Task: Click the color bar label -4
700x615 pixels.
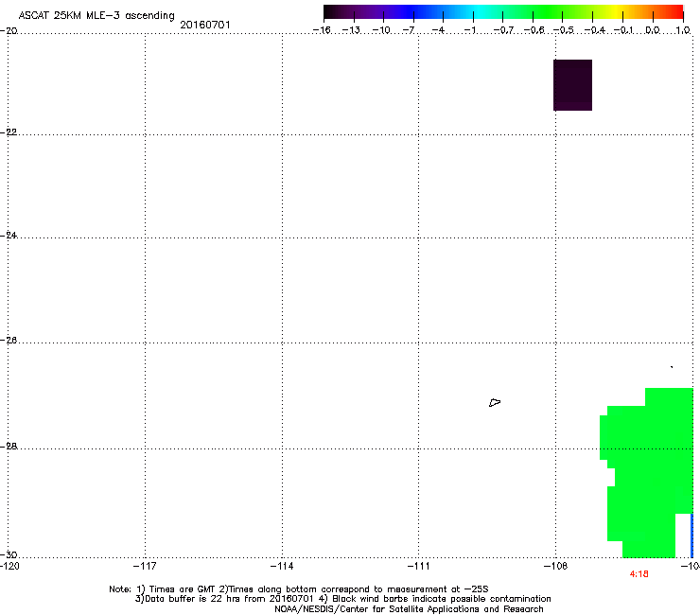Action: tap(438, 30)
